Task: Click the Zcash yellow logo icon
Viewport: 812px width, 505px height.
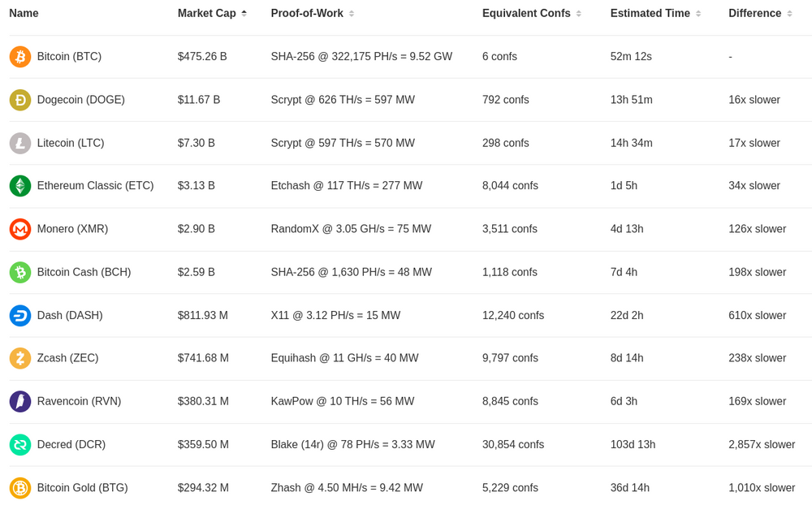Action: click(x=20, y=358)
